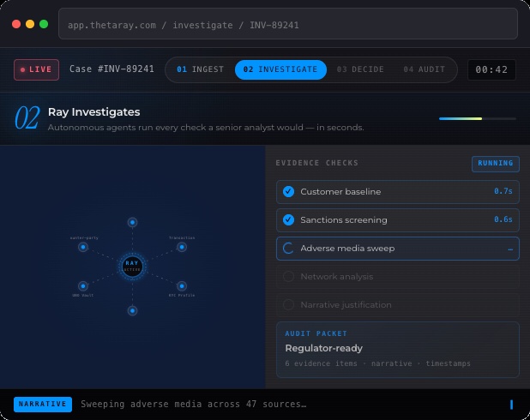Screen dimensions: 530x420
Task: Click the RUNNING status button
Action: (x=496, y=164)
